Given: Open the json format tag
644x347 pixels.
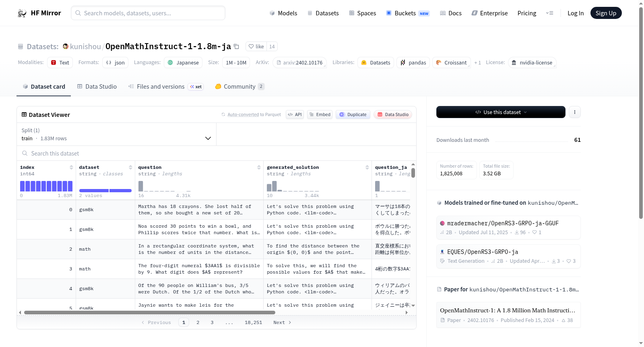Looking at the screenshot, I should coord(116,62).
